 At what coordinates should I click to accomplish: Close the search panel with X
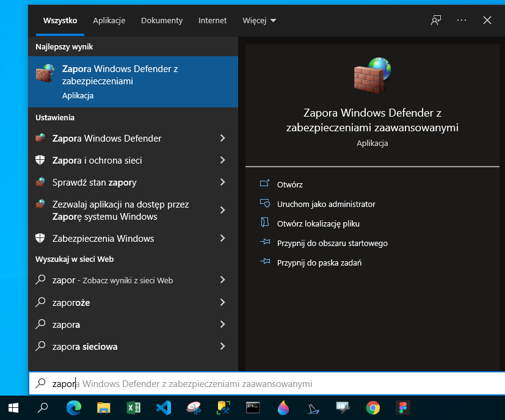tap(487, 20)
